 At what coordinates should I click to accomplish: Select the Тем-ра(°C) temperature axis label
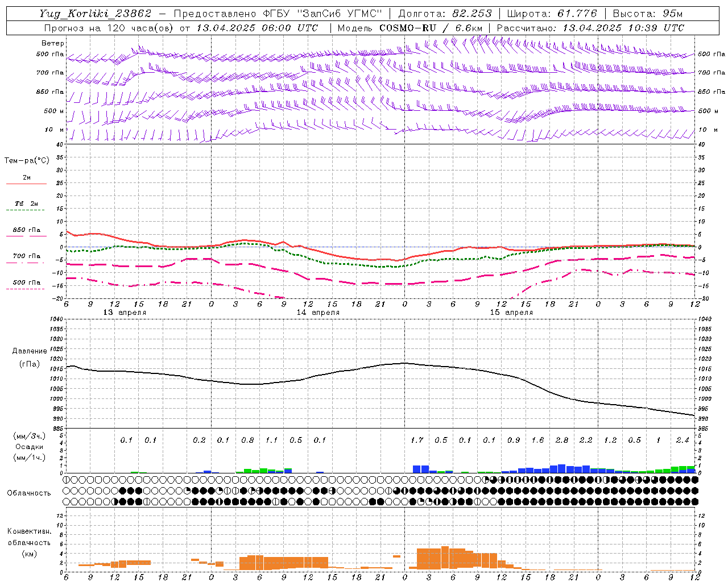27,161
